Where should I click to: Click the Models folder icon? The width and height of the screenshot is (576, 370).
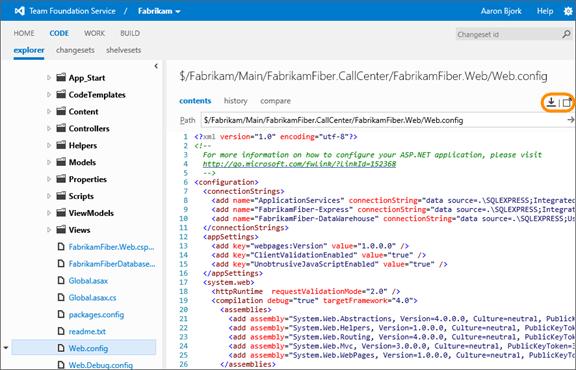[x=61, y=162]
